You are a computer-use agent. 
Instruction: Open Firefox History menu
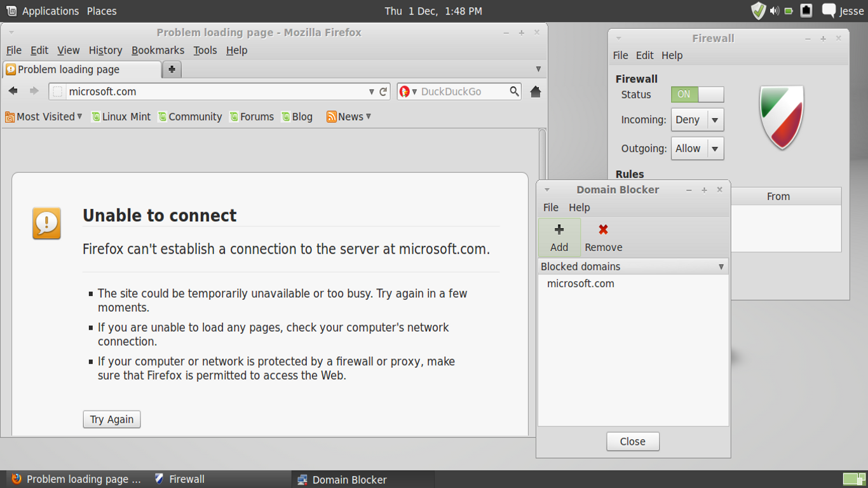[105, 50]
